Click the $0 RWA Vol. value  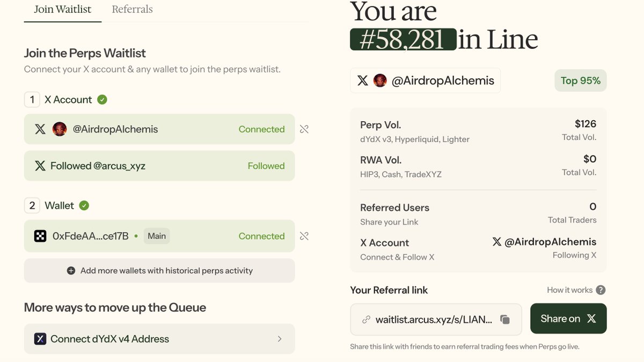click(x=590, y=159)
